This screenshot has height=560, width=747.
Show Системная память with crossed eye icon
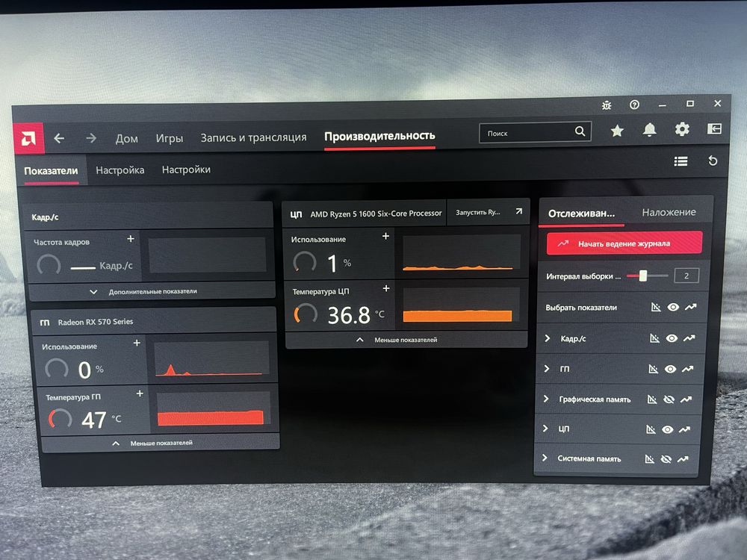[x=666, y=459]
